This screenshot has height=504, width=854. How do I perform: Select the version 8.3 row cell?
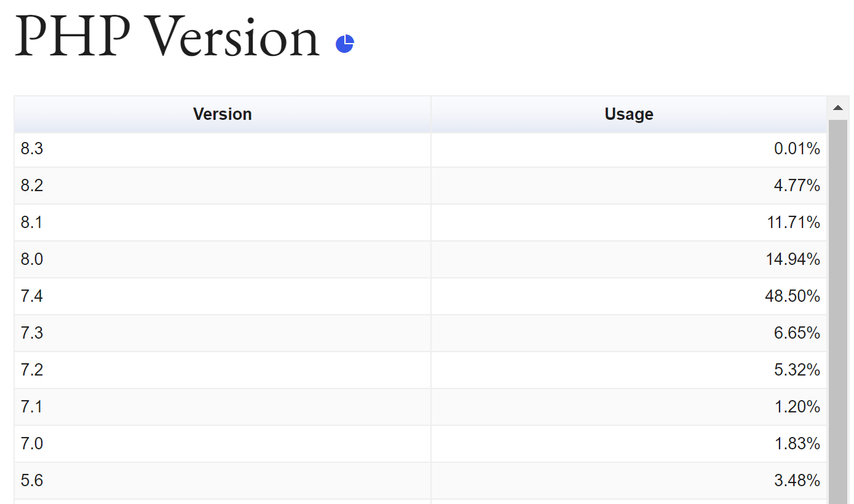coord(32,149)
